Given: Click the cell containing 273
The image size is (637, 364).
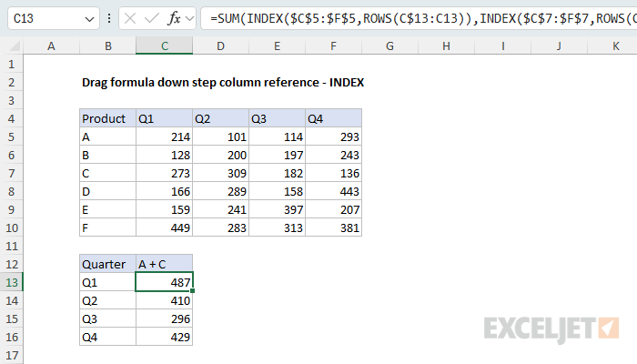Looking at the screenshot, I should point(164,173).
